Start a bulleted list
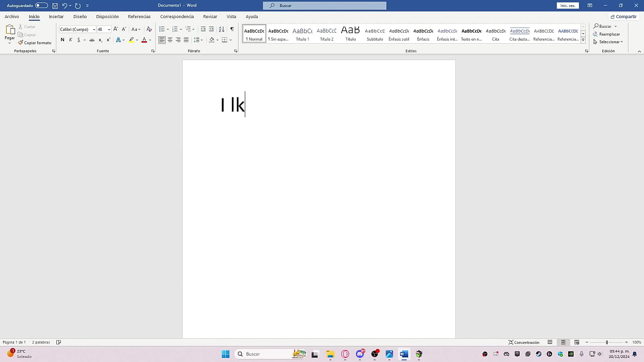 point(162,29)
